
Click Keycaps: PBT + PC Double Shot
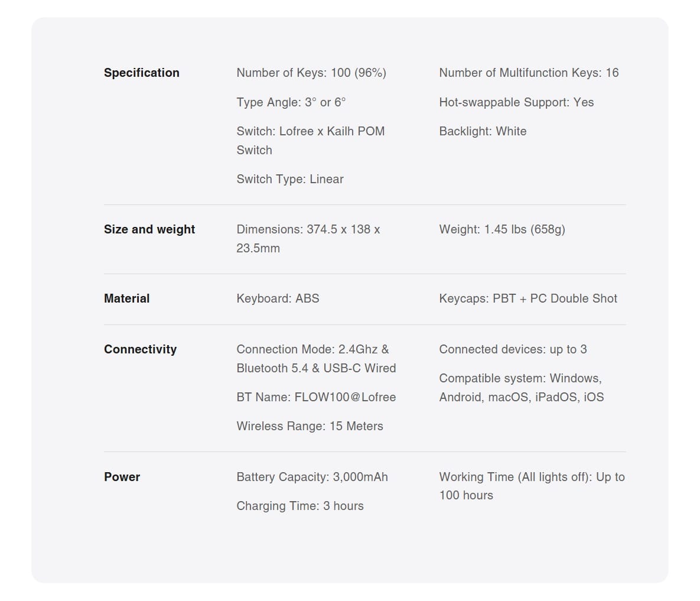528,298
